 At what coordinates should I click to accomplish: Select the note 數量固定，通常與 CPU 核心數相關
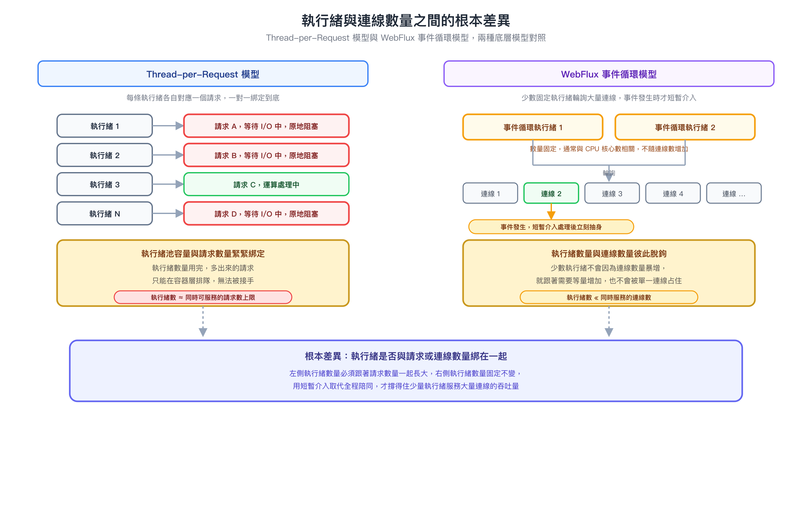coord(609,149)
